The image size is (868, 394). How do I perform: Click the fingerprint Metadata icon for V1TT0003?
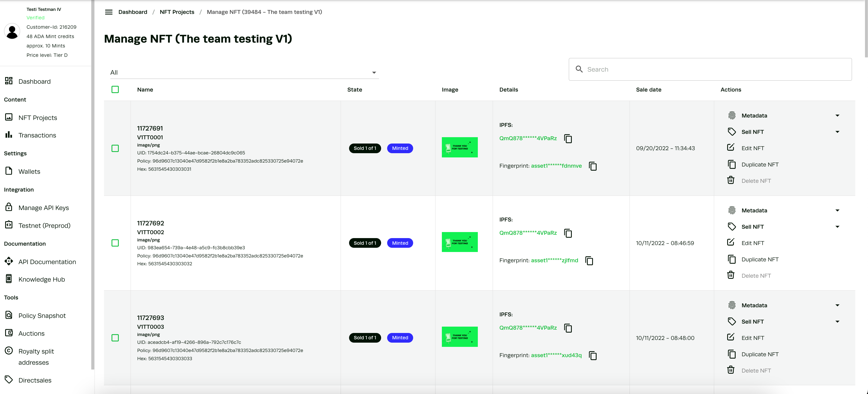[x=731, y=305]
